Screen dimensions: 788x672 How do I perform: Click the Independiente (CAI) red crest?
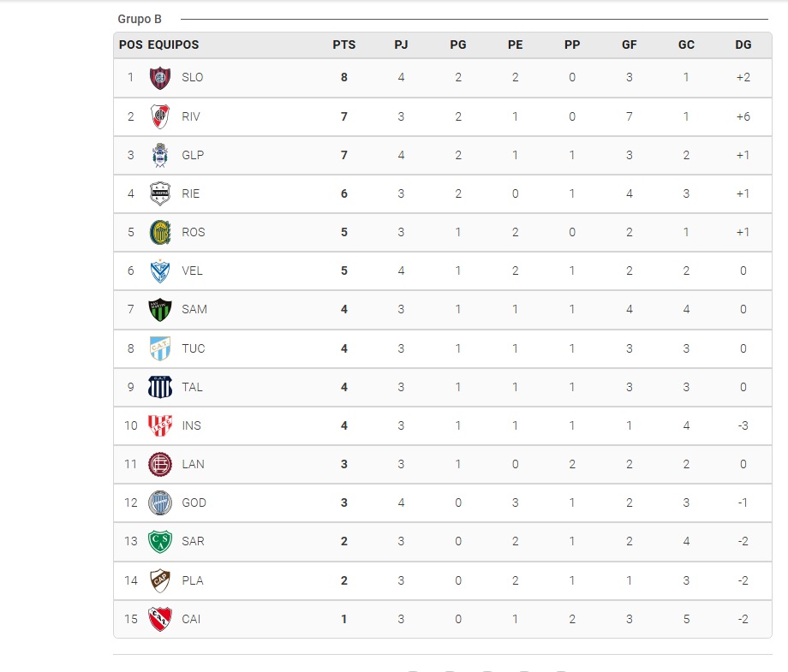[160, 619]
